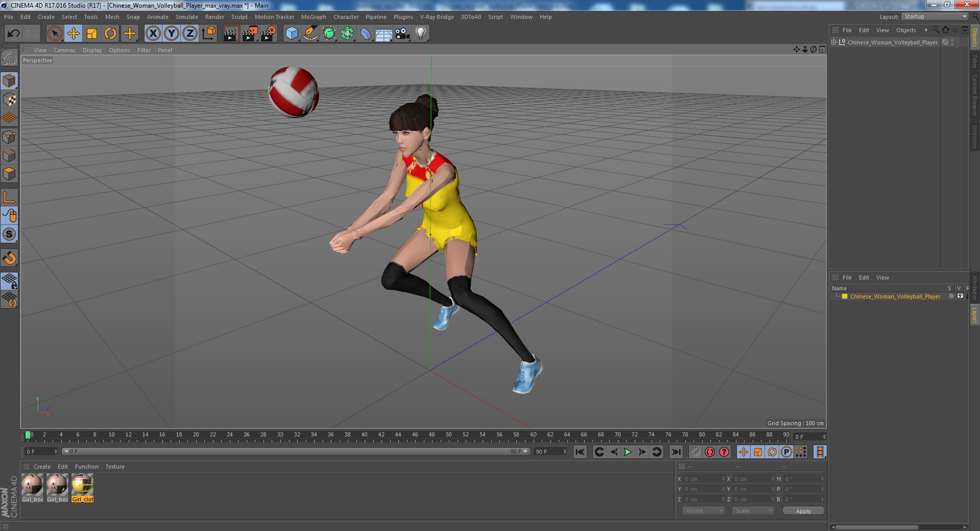The height and width of the screenshot is (531, 980).
Task: Open the Content Browser vertical tab
Action: point(974,95)
